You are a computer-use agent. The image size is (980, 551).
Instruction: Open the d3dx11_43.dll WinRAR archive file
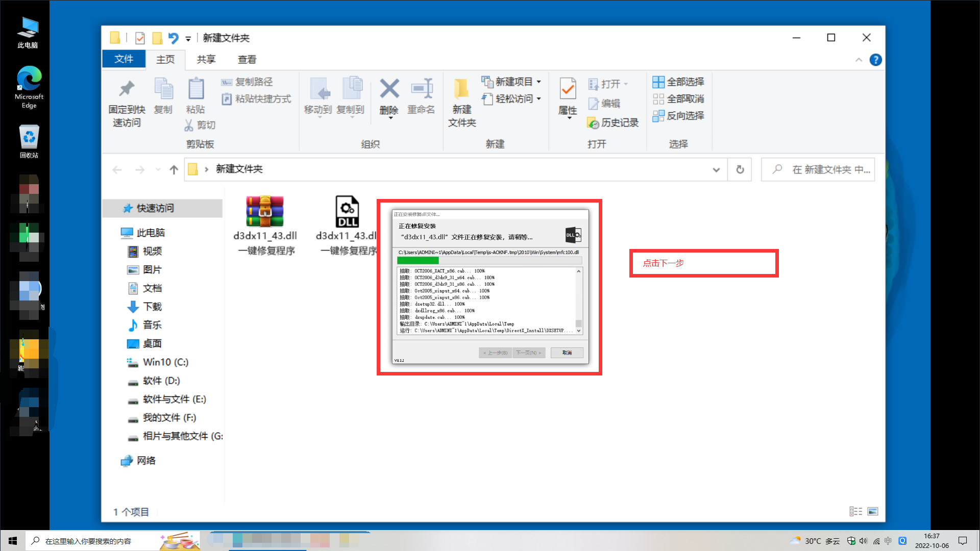click(x=264, y=212)
